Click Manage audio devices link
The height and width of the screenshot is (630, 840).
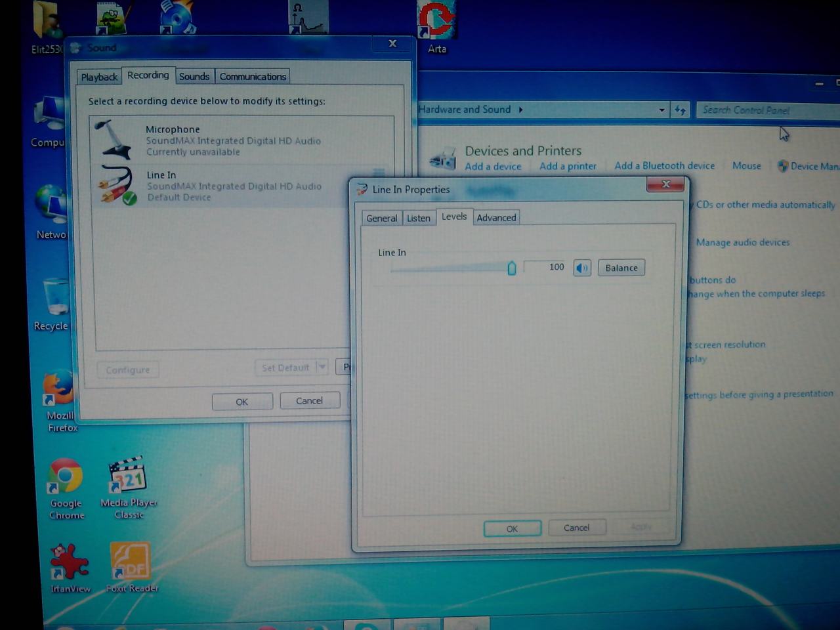[743, 243]
